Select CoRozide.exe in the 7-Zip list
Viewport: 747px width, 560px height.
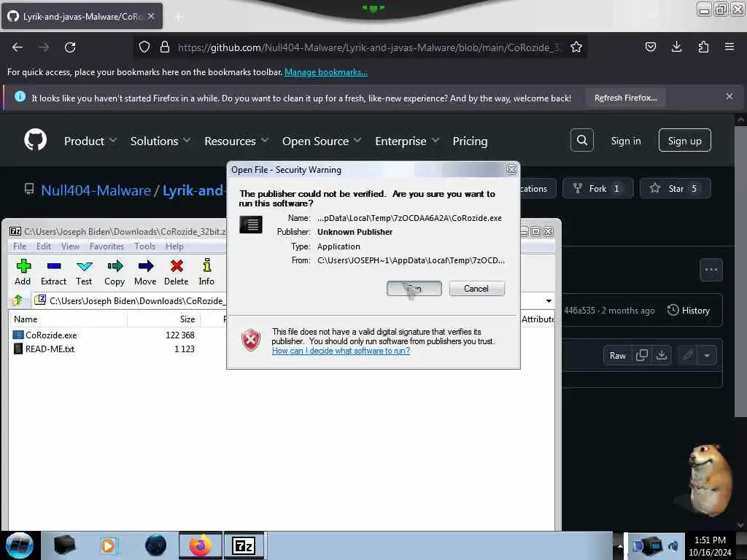[x=51, y=335]
